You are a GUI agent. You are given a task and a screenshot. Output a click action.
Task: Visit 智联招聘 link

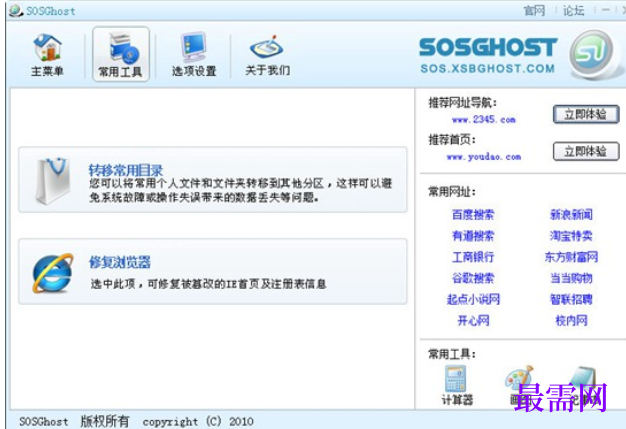pos(571,299)
